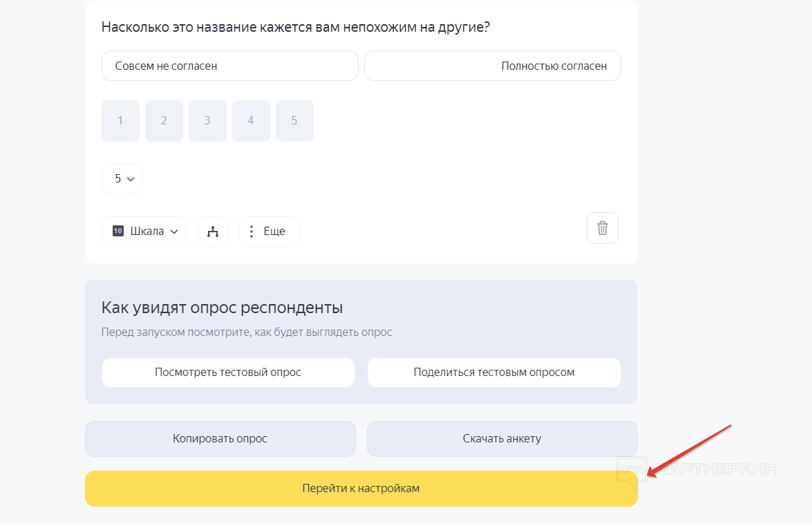Click Поделиться тестовым опросом button
Screen dimensions: 812x526
click(x=493, y=373)
